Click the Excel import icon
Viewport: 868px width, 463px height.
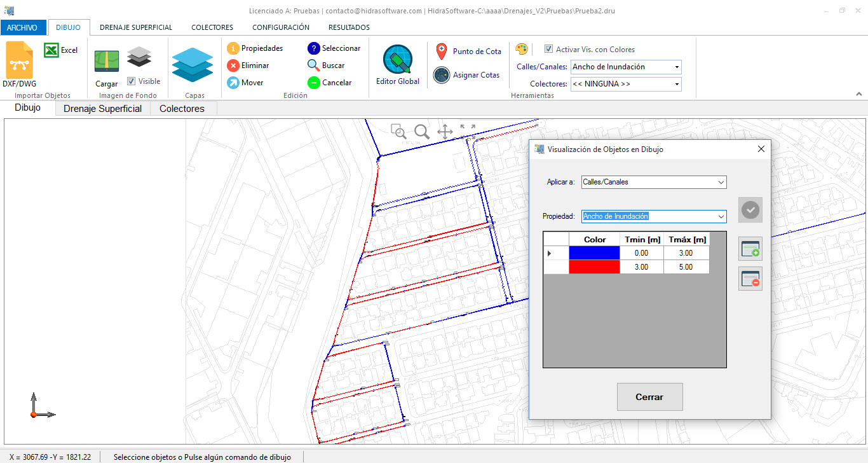coord(51,50)
